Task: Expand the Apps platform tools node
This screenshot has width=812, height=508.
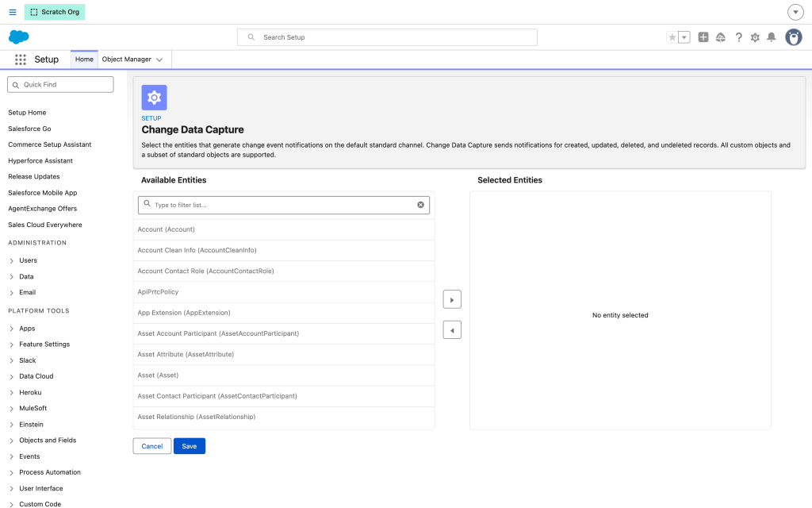Action: [11, 329]
